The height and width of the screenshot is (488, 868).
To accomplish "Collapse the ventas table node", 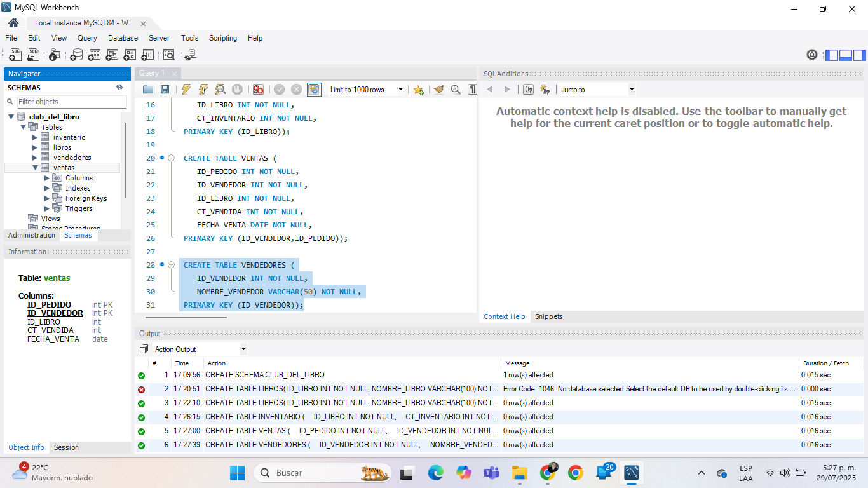I will (35, 168).
